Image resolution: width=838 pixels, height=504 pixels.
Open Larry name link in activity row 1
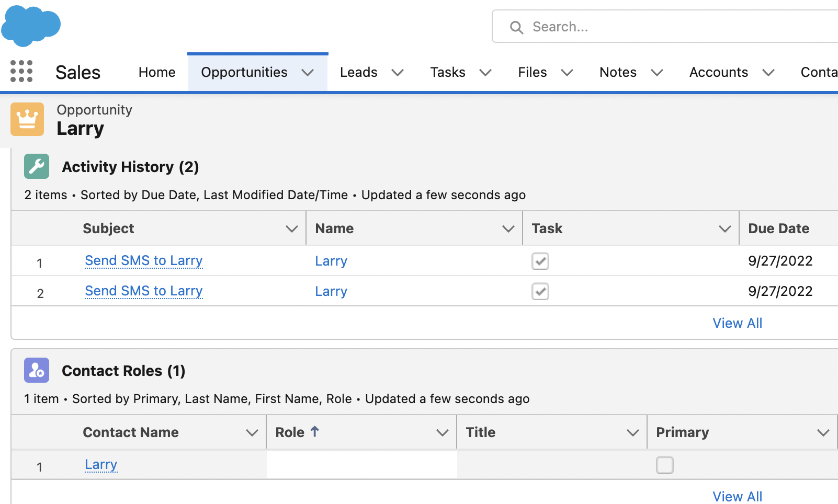point(331,261)
